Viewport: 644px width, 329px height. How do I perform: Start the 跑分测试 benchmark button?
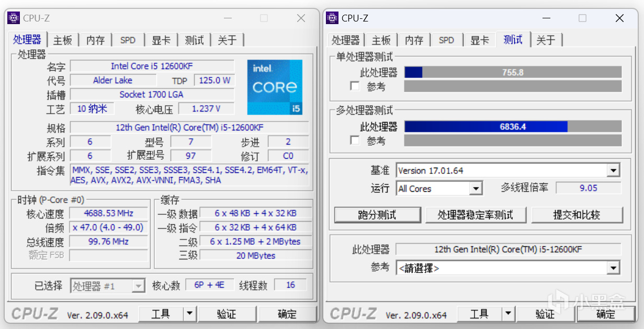(x=377, y=215)
